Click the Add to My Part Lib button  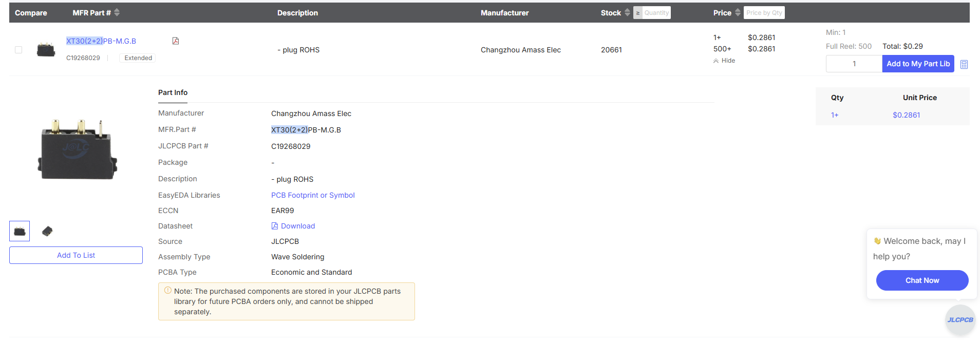pos(918,64)
